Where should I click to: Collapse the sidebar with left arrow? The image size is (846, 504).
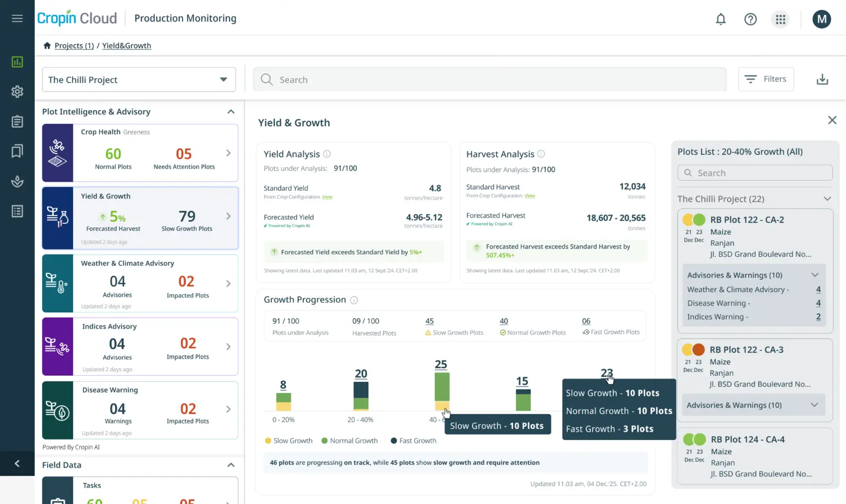(17, 464)
